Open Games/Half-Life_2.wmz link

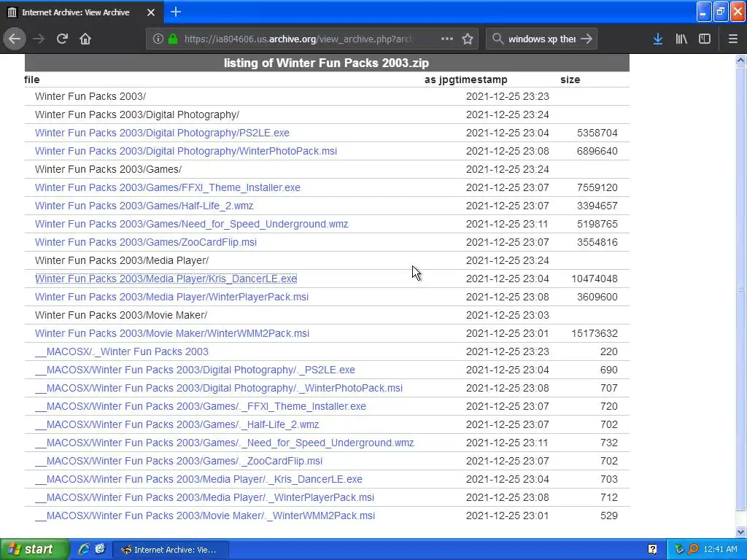pos(144,206)
